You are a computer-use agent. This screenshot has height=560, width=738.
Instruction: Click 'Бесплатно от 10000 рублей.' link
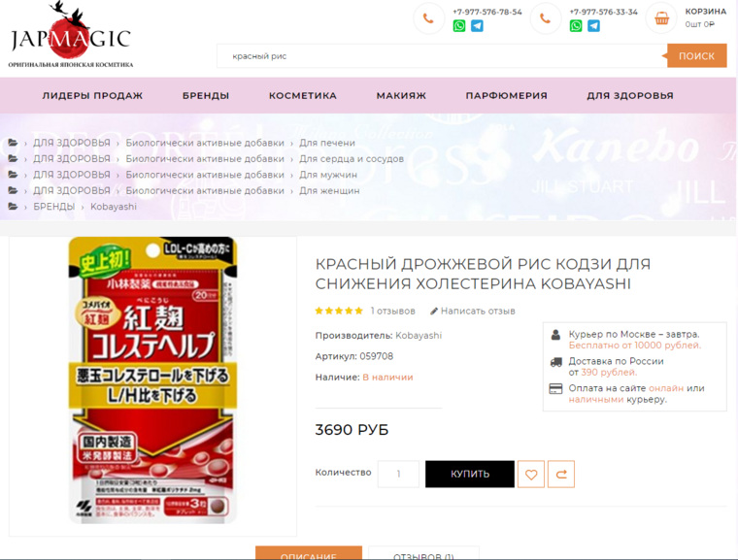[x=635, y=346]
